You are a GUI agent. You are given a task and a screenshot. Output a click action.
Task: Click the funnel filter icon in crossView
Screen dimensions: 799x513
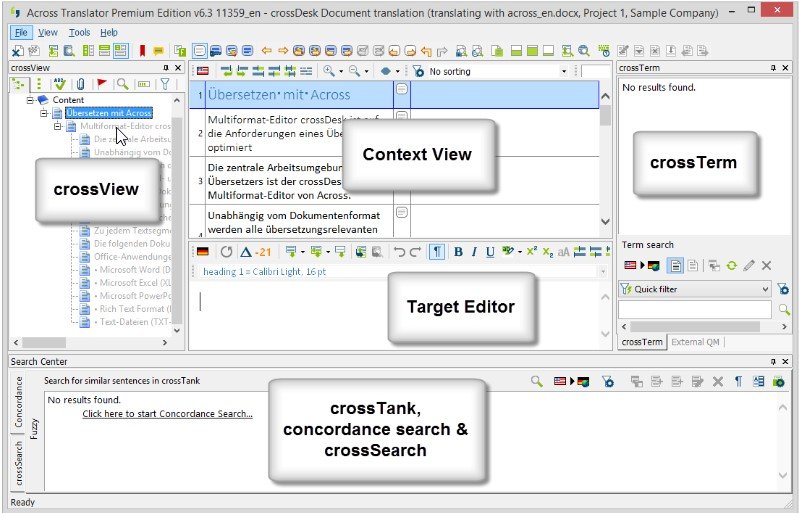coord(165,84)
